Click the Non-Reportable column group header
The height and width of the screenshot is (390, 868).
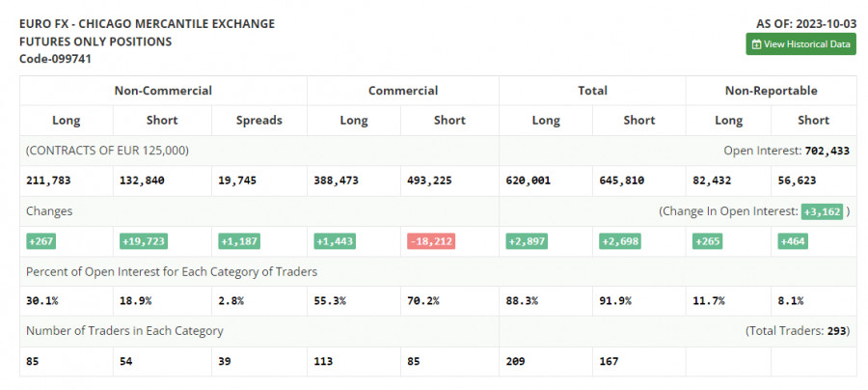click(x=771, y=91)
